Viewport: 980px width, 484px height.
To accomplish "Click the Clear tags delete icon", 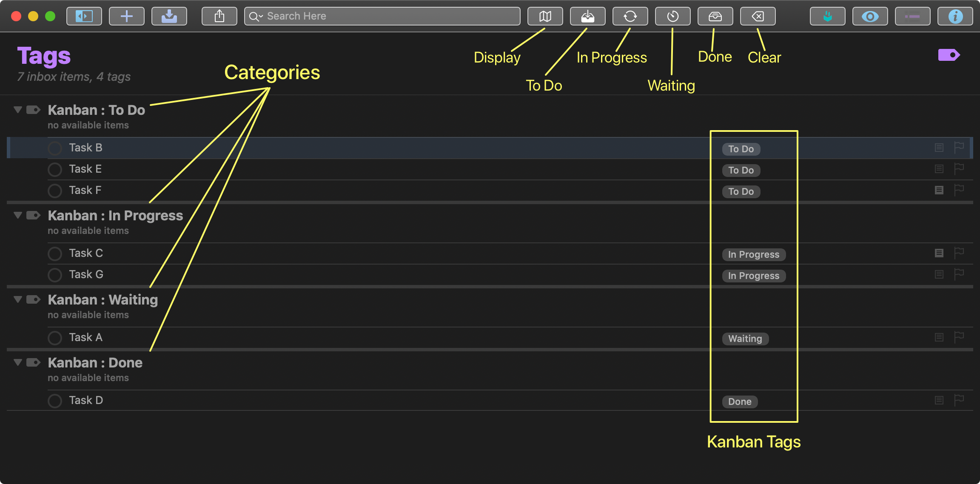I will pos(758,17).
